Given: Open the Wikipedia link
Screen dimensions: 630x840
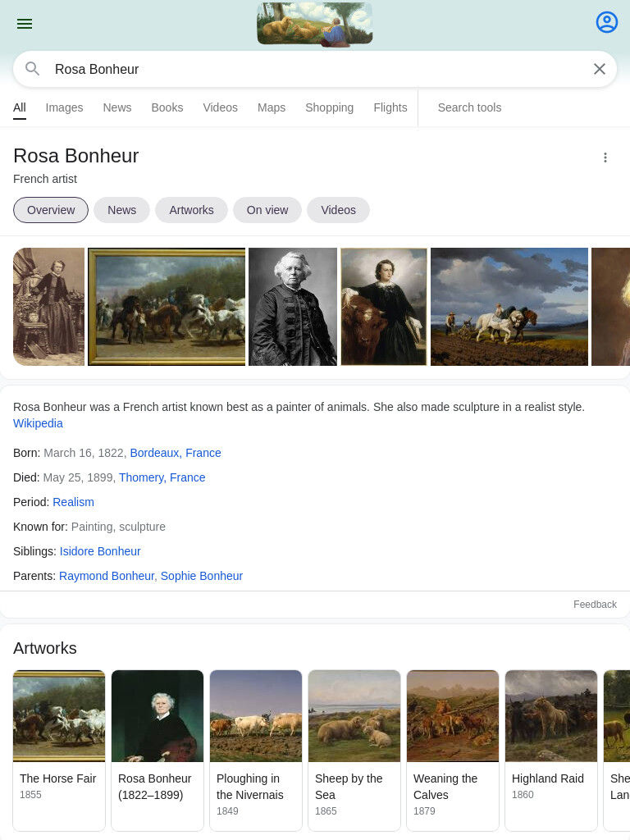Looking at the screenshot, I should pos(38,423).
